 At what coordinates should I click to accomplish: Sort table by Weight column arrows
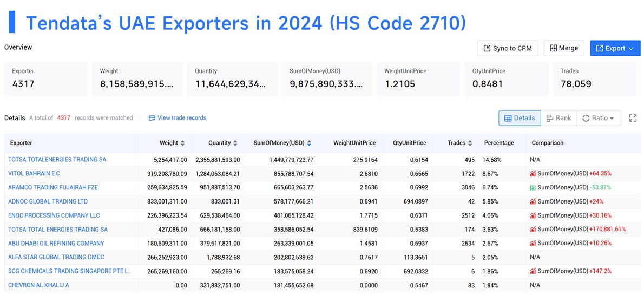pyautogui.click(x=182, y=143)
